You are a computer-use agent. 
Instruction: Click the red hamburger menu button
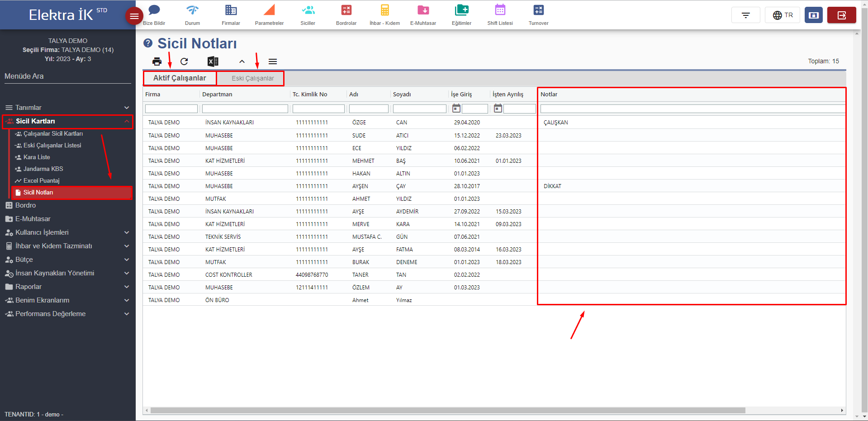(134, 16)
